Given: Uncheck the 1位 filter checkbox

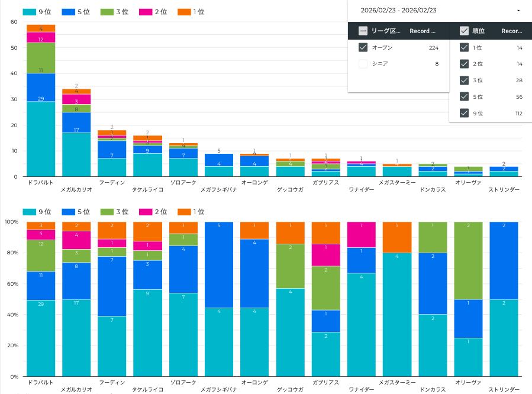Looking at the screenshot, I should coord(464,48).
